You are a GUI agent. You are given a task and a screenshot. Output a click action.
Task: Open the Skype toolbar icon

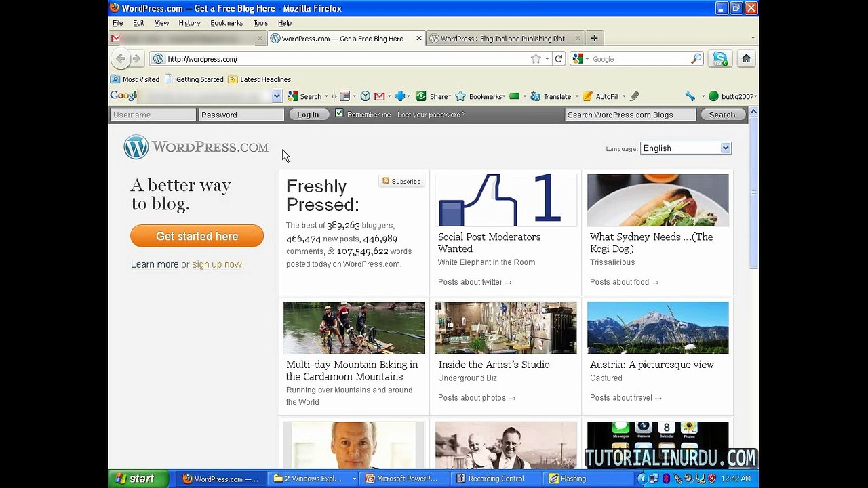tap(720, 59)
